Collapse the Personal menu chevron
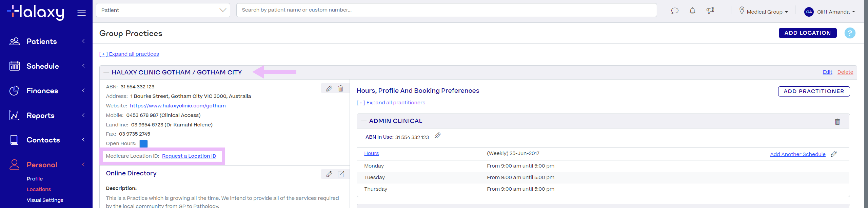The height and width of the screenshot is (208, 868). coord(83,164)
